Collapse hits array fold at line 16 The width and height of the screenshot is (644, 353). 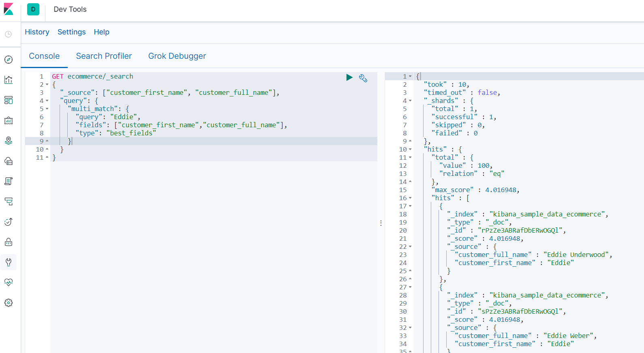pos(410,198)
